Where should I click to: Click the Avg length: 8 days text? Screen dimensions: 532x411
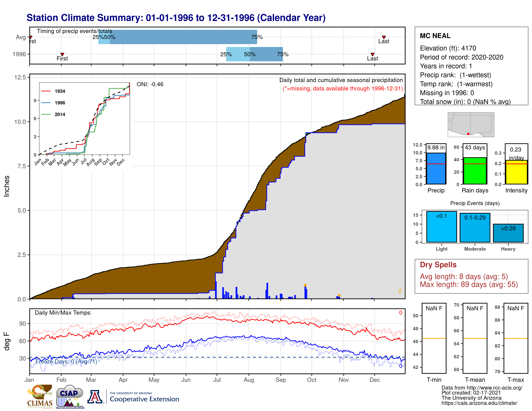point(464,277)
